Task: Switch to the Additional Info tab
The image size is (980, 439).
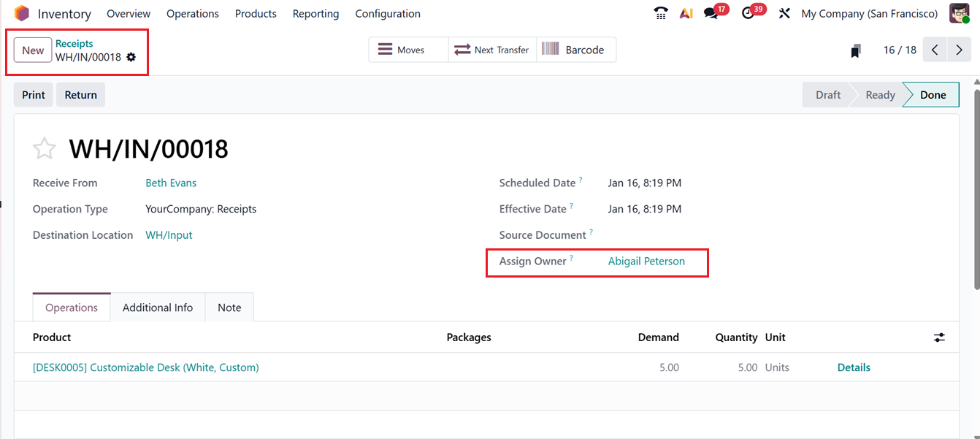Action: 158,308
